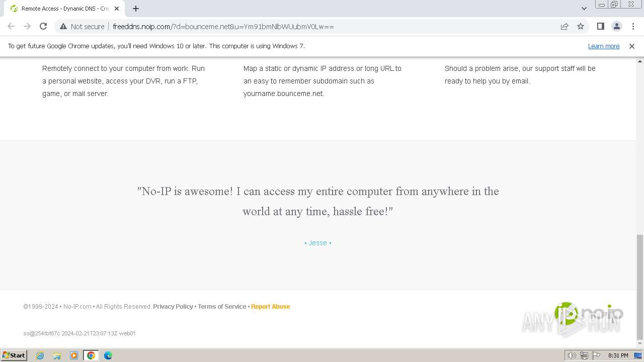Switch to Chrome in the taskbar
Image resolution: width=644 pixels, height=362 pixels.
click(91, 355)
